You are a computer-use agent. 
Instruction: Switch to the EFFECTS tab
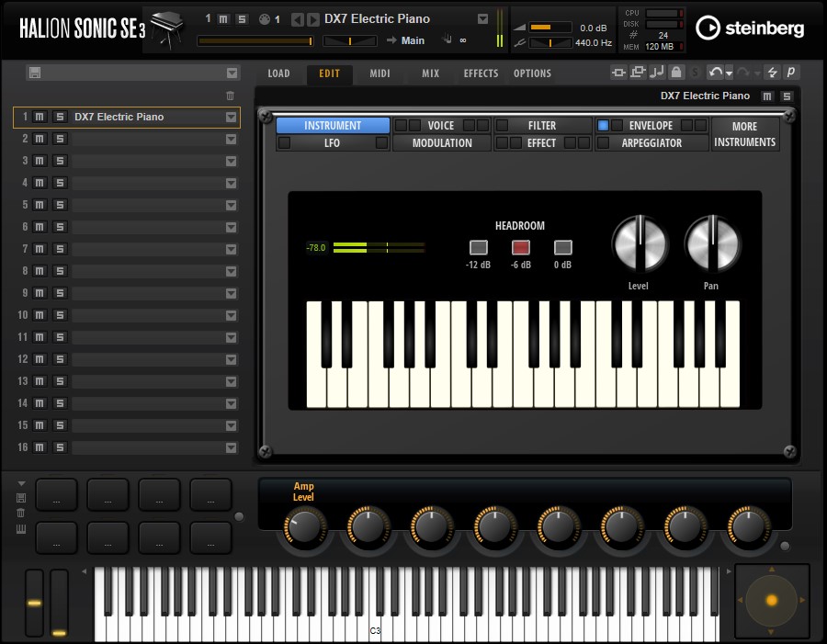[x=481, y=73]
